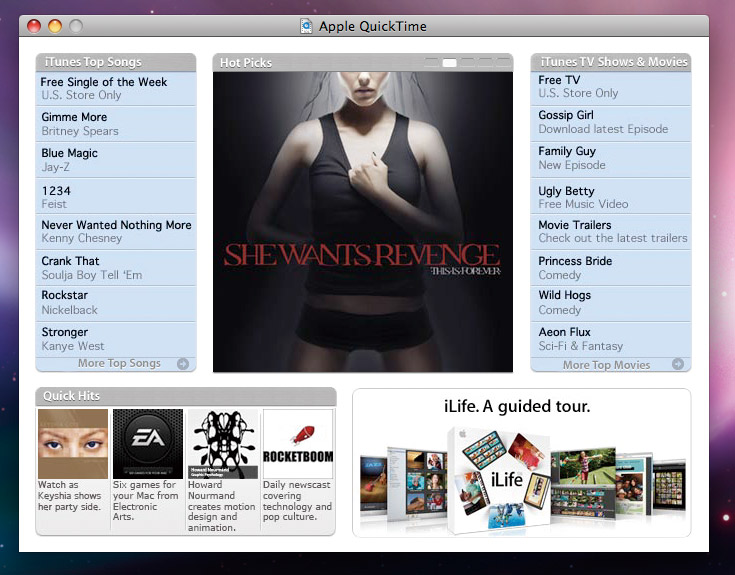Click the iTunes TV Shows & Movies header

[x=611, y=62]
